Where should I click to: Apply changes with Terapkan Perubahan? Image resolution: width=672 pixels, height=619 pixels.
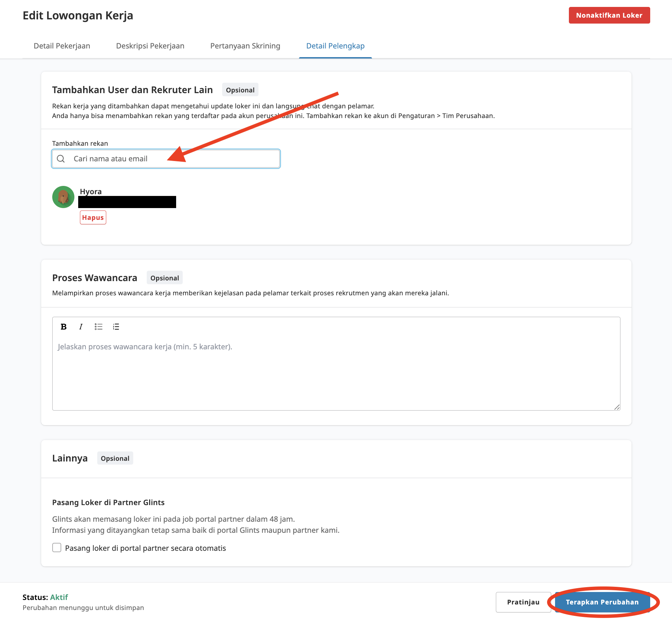click(602, 602)
